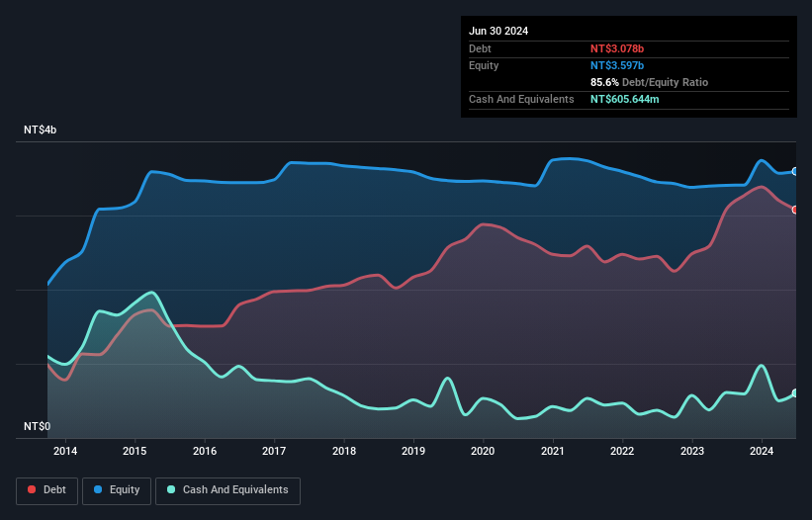
Task: Click the 2022 x-axis label
Action: [x=622, y=451]
